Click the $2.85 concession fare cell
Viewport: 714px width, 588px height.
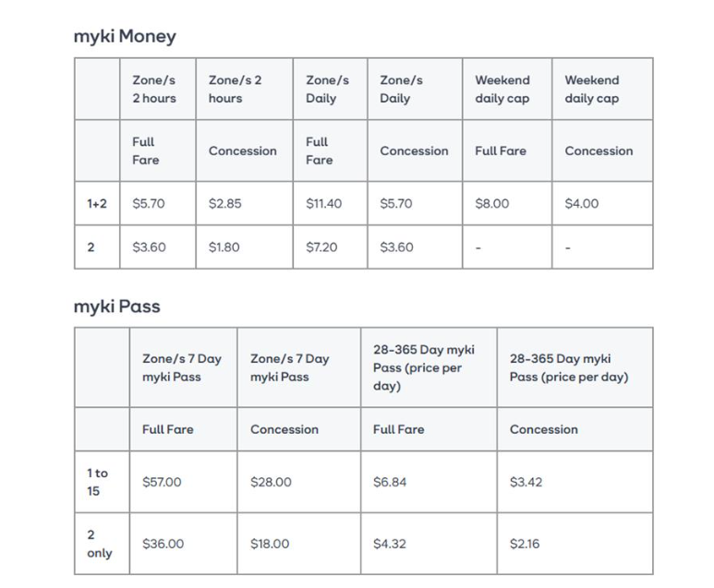(225, 203)
